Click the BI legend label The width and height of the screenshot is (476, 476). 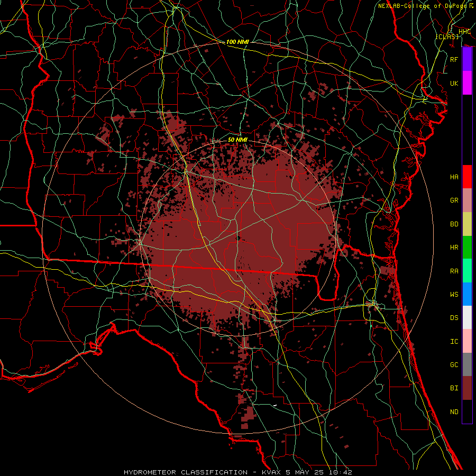coord(454,388)
